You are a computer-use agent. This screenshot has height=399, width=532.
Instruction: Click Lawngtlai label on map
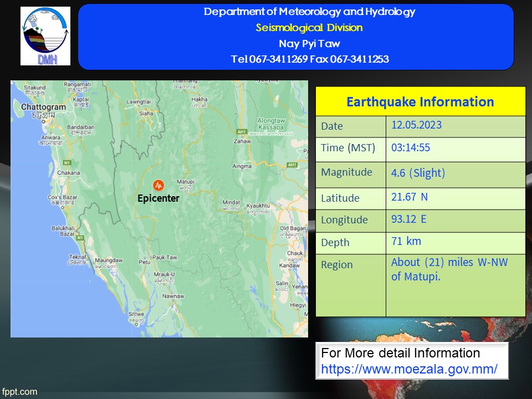[139, 102]
